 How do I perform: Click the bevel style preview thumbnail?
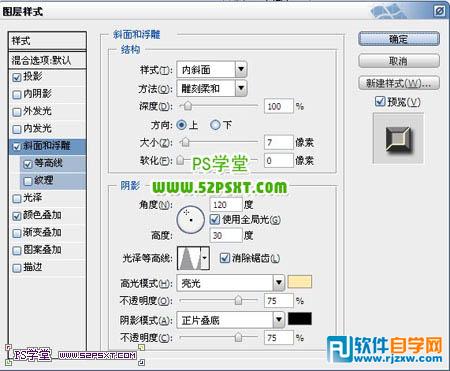(398, 138)
